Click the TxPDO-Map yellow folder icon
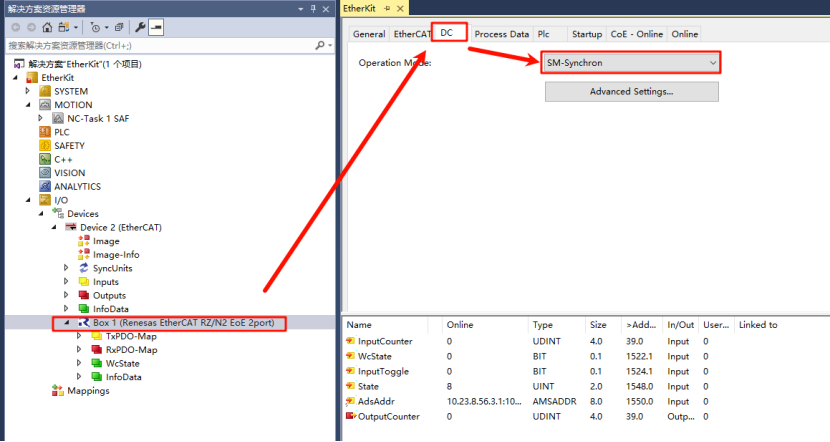This screenshot has height=442, width=830. click(x=96, y=336)
